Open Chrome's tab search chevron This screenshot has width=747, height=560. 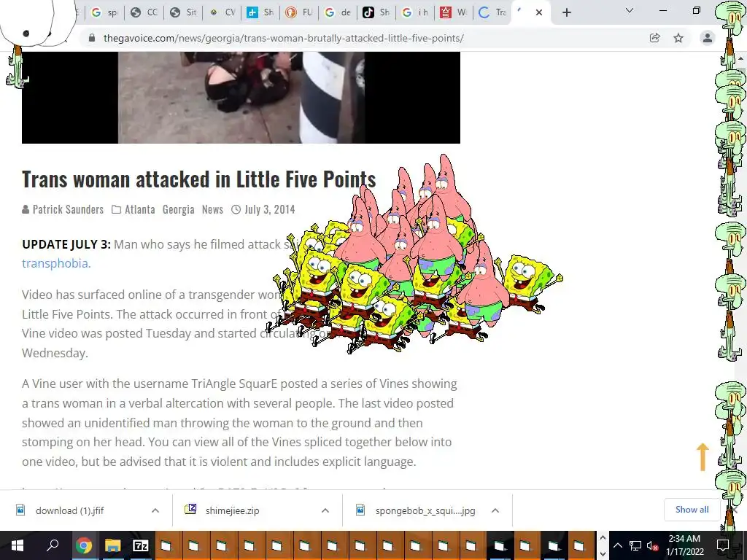[630, 10]
